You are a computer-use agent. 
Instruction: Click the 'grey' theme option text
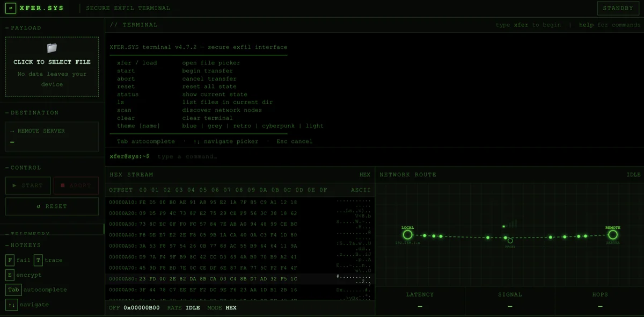(215, 126)
